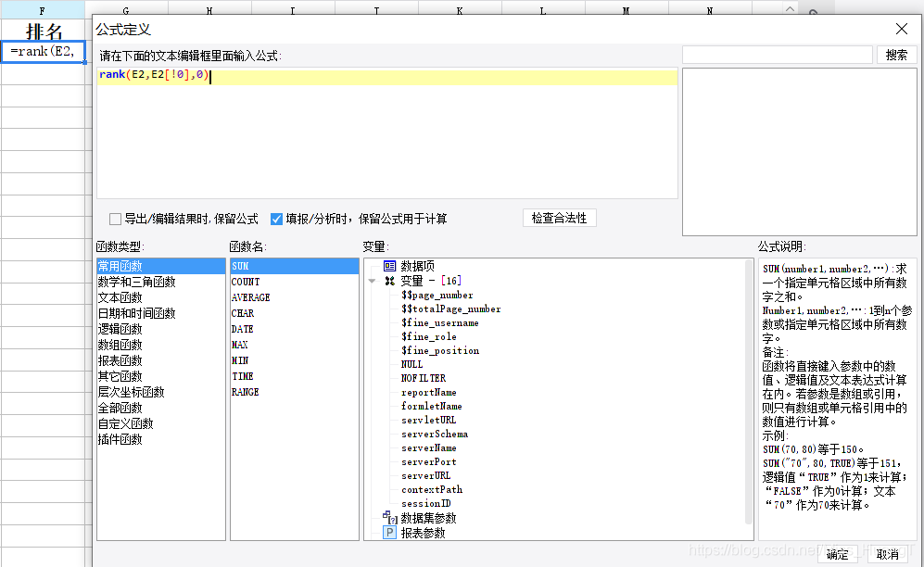Collapse the 变量 tree node
924x567 pixels.
click(x=372, y=281)
